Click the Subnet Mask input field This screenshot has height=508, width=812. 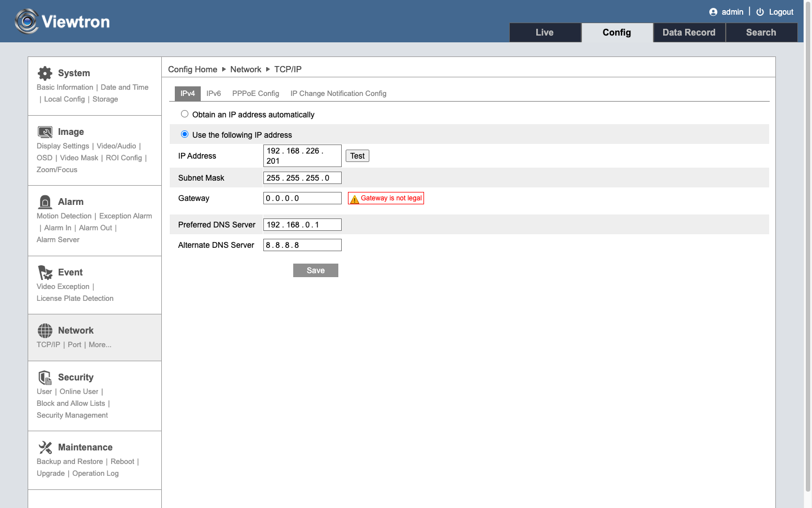click(x=302, y=178)
